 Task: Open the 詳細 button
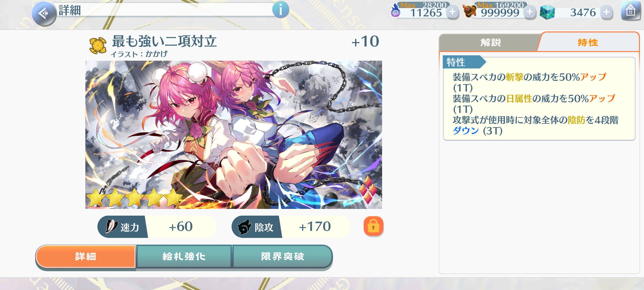[86, 256]
